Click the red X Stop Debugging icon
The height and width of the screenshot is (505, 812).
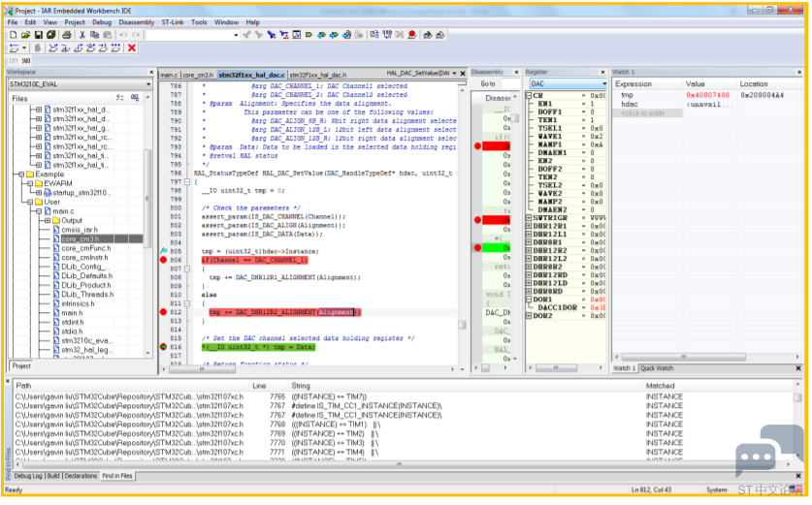[132, 48]
